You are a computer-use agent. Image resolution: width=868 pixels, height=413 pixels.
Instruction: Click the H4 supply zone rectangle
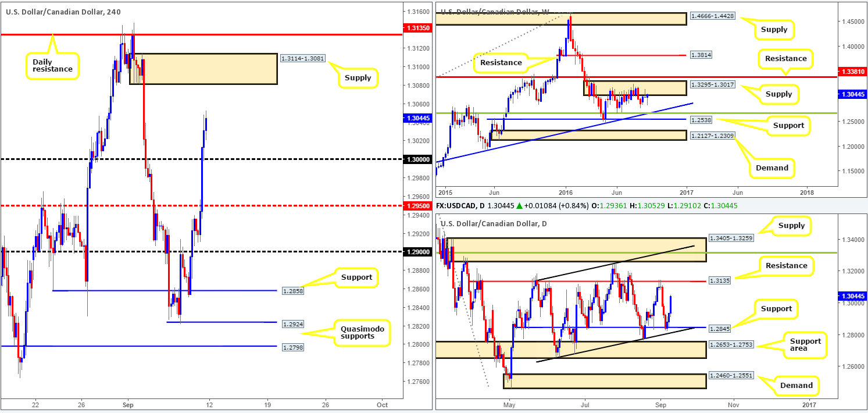click(203, 69)
